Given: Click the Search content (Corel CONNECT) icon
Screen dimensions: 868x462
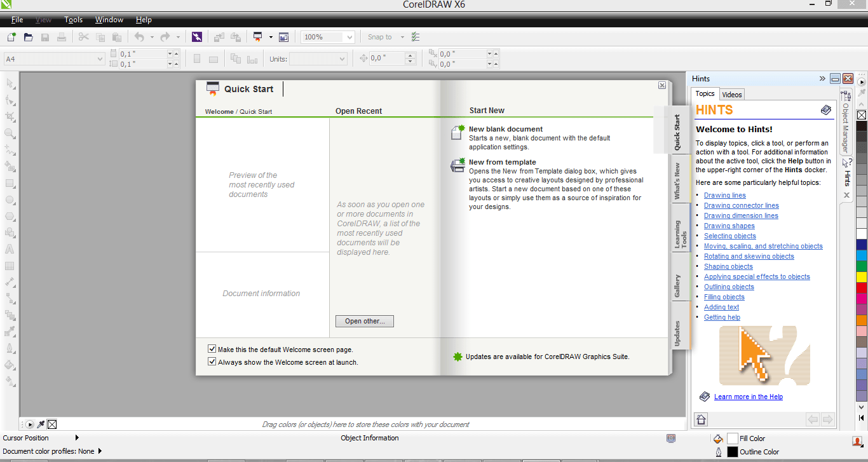Looking at the screenshot, I should point(197,37).
